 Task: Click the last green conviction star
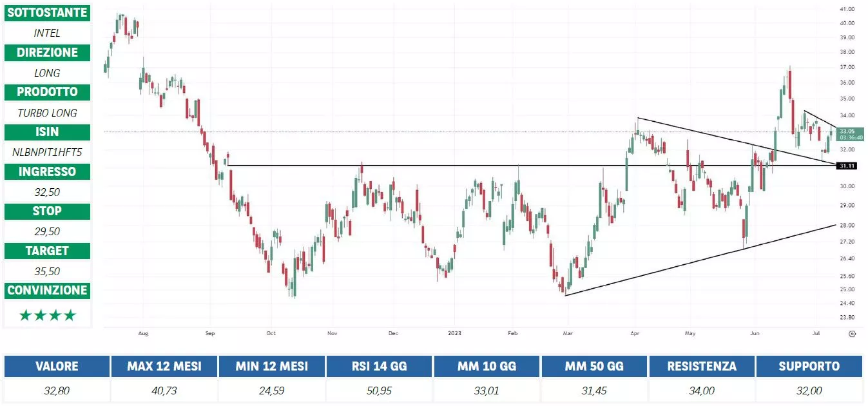70,315
